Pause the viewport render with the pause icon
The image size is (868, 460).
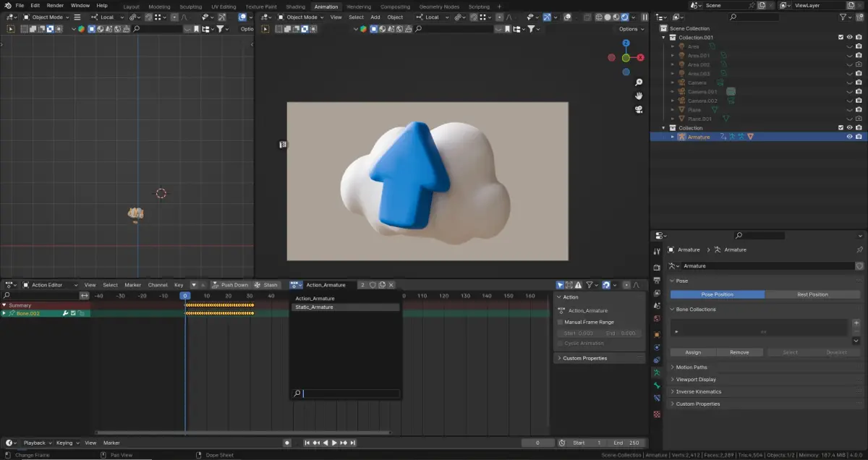tap(645, 17)
